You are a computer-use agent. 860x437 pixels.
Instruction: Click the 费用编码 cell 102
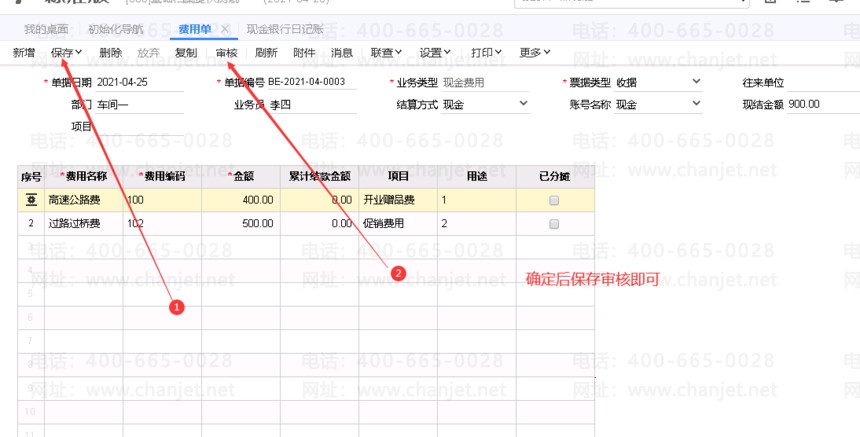[162, 224]
